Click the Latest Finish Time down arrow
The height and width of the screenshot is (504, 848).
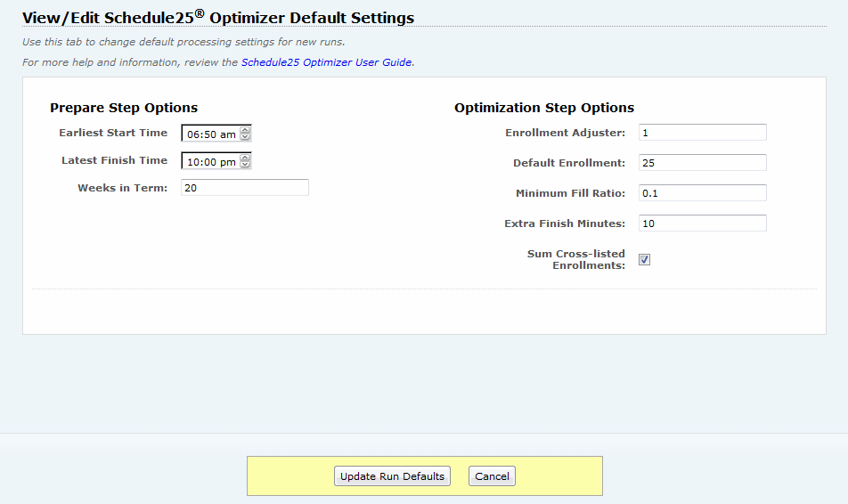pyautogui.click(x=246, y=165)
